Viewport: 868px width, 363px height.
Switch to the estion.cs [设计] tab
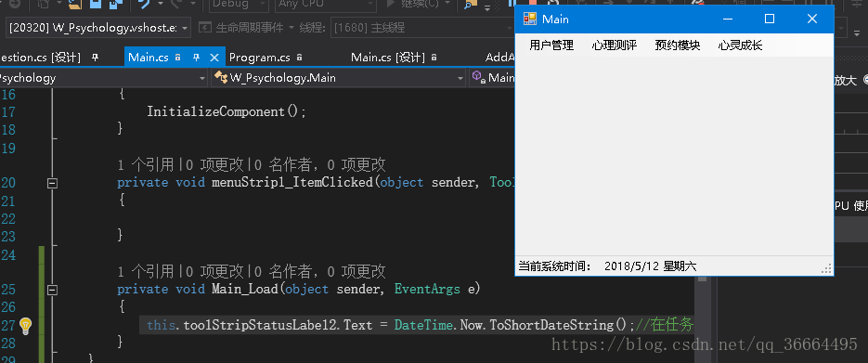pos(41,57)
